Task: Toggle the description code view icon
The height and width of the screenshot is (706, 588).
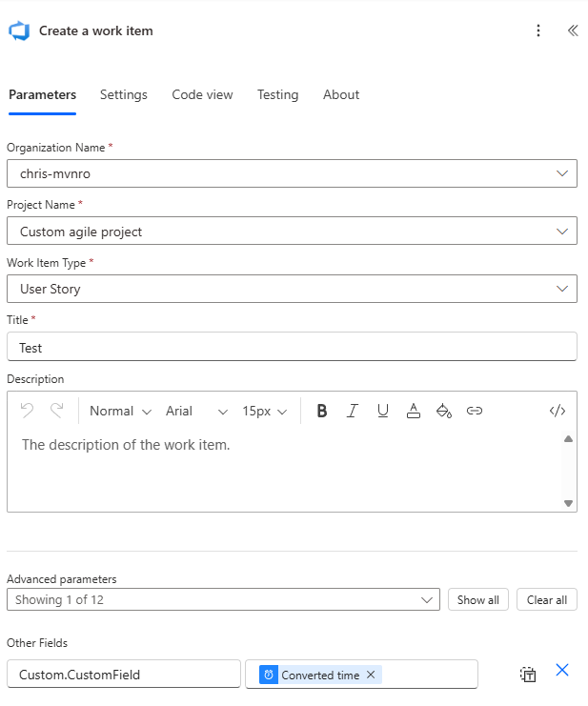Action: 558,411
